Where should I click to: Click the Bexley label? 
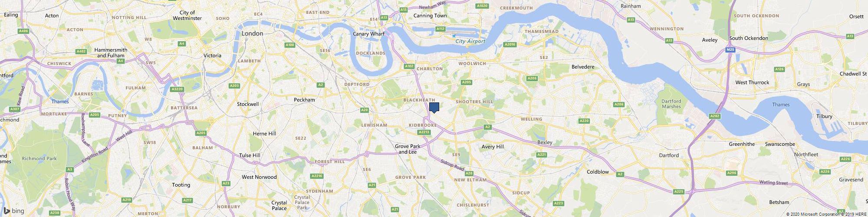tap(545, 142)
